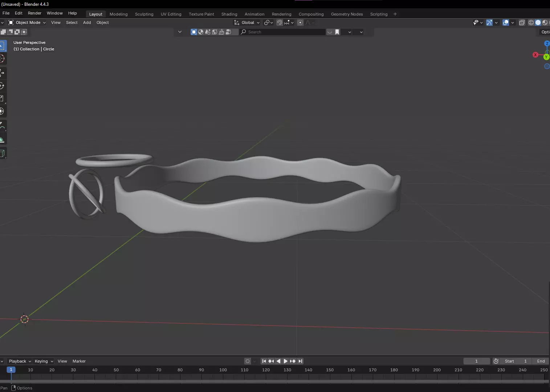This screenshot has width=550, height=392.
Task: Toggle viewport gizmos display
Action: point(489,23)
